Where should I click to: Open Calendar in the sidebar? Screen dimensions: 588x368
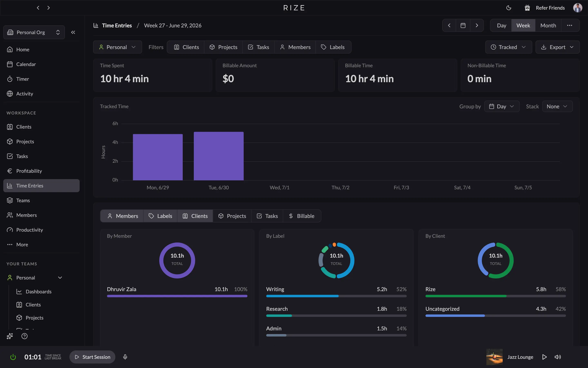coord(41,64)
